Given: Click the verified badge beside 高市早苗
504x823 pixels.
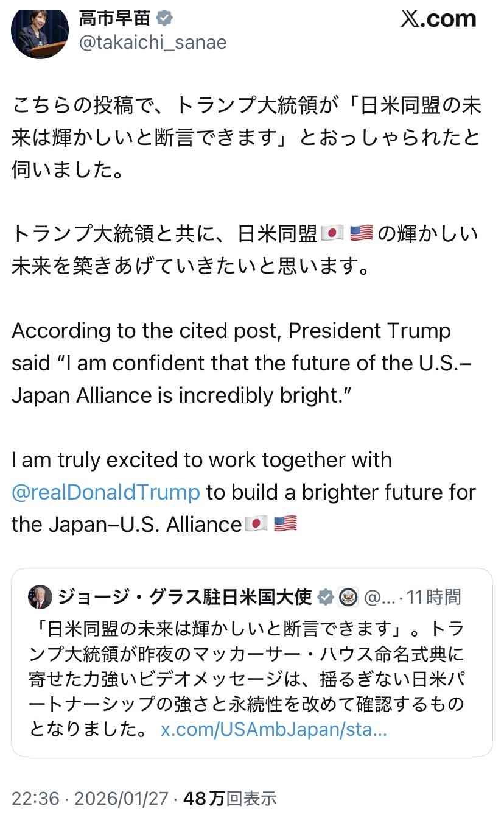Looking at the screenshot, I should 164,19.
